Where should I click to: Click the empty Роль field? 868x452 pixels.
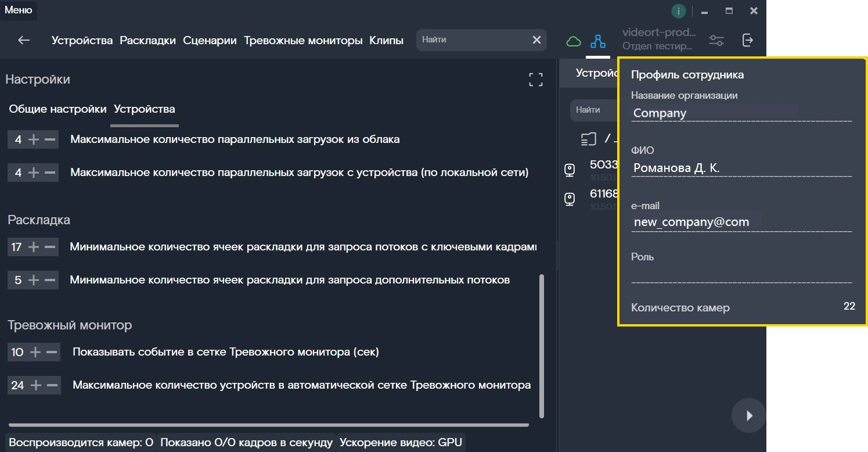tap(741, 274)
